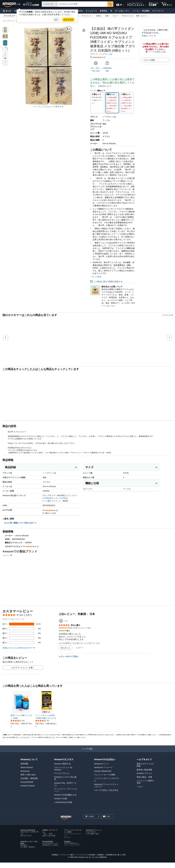Open タイムセール in the nav bar

[91, 11]
